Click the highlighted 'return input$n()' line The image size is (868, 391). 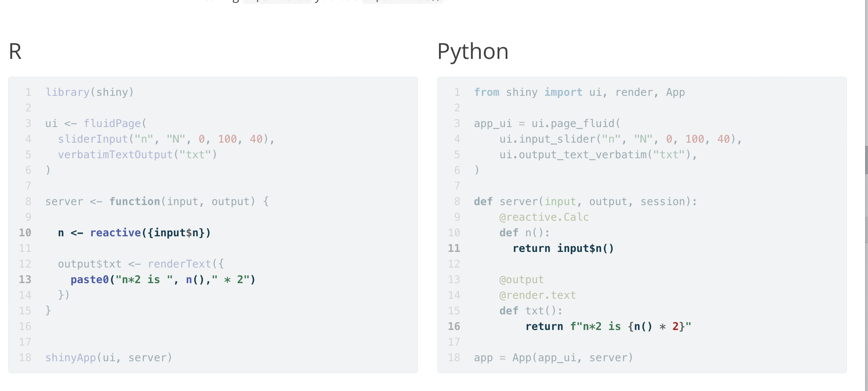tap(563, 248)
